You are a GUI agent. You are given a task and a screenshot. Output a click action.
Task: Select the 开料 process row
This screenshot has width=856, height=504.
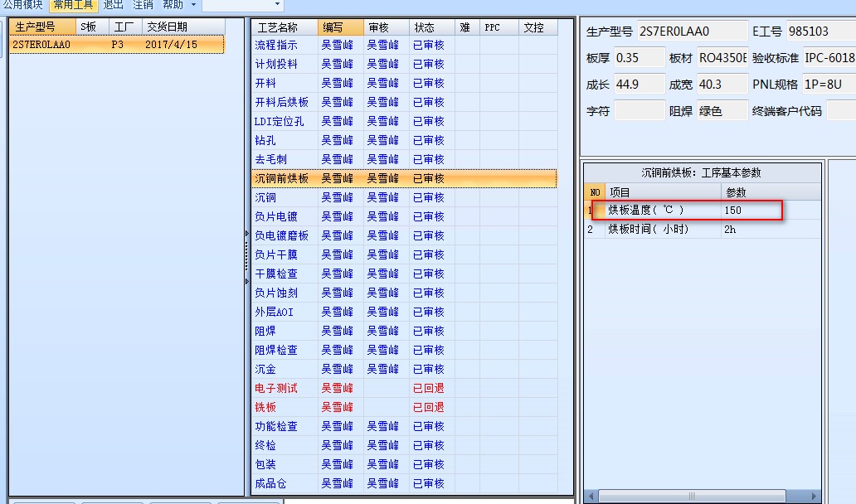[405, 83]
